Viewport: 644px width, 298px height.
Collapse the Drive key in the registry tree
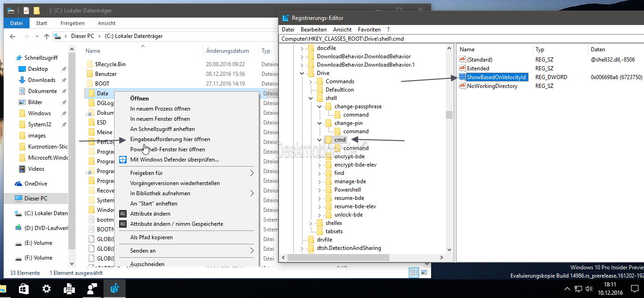pyautogui.click(x=302, y=73)
